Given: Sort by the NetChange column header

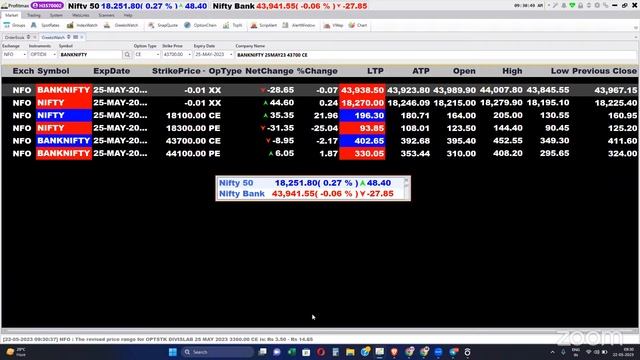Looking at the screenshot, I should click(x=269, y=71).
